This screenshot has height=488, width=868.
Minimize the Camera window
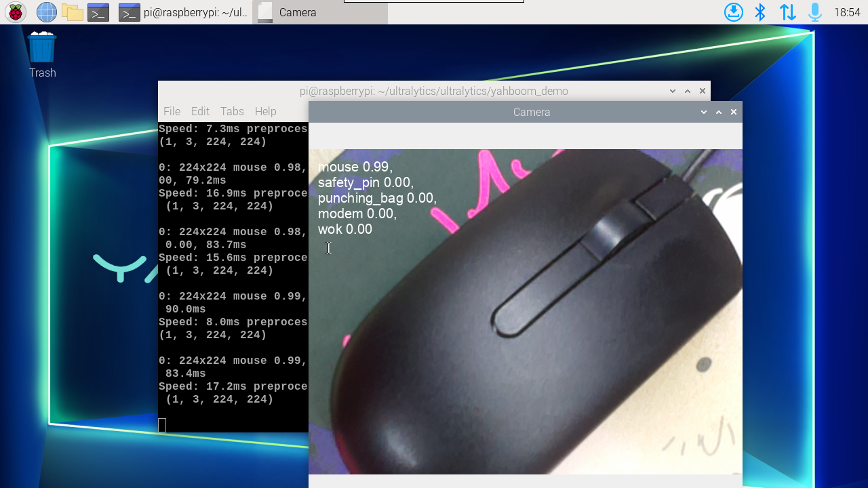point(704,112)
